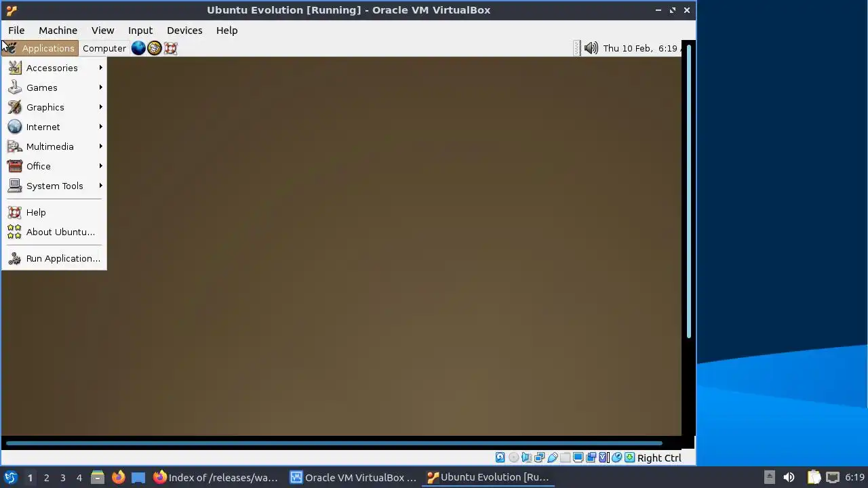The height and width of the screenshot is (488, 868).
Task: Click the virtualization V status icon
Action: (x=604, y=457)
